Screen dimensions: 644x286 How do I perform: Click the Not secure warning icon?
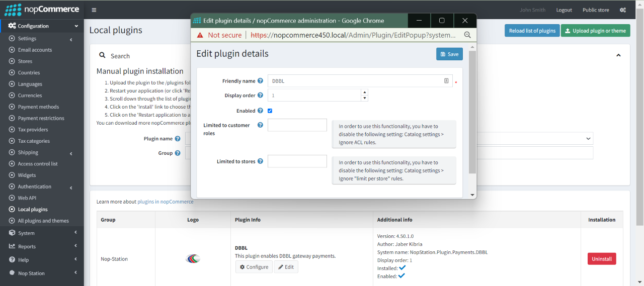pyautogui.click(x=200, y=35)
